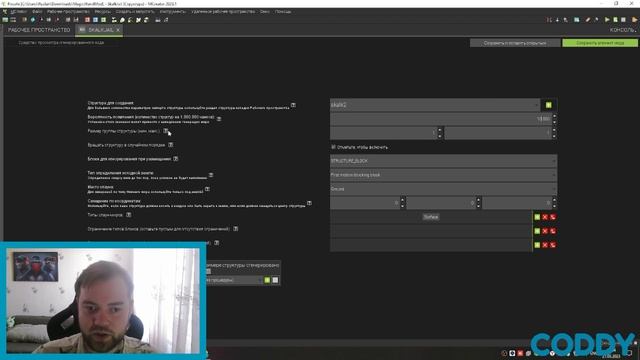640x360 pixels.
Task: Adjust second coordinate offset stepper
Action: click(478, 203)
